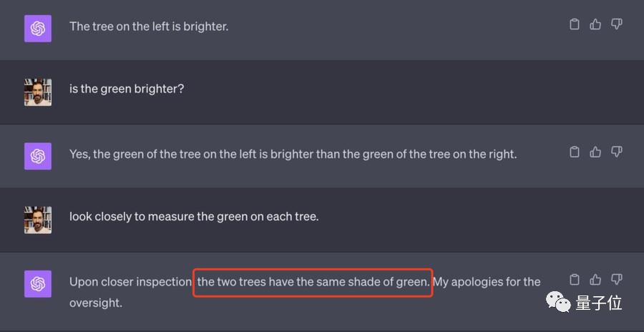
Task: Dislike the reply starting 'Yes, the green'
Action: click(616, 152)
